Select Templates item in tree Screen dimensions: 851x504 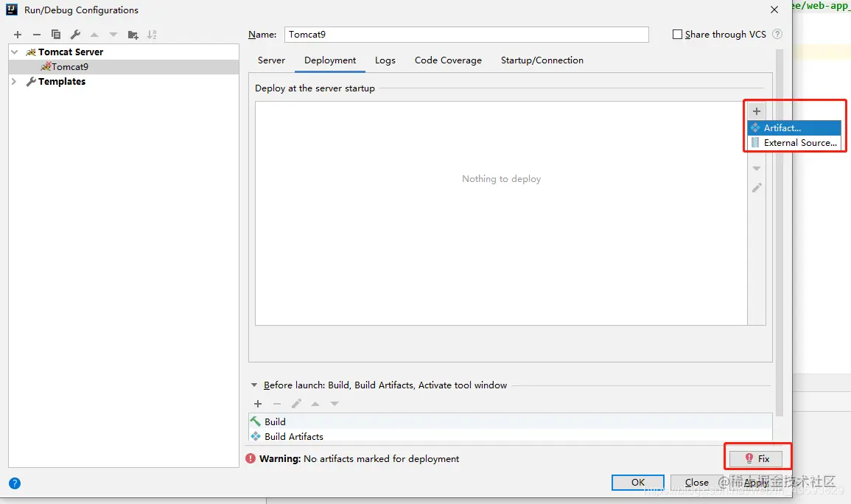click(62, 81)
